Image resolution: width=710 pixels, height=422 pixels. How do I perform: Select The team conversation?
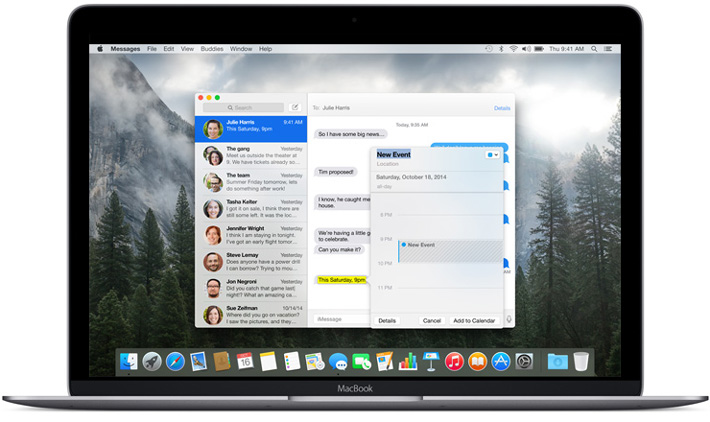(x=251, y=182)
